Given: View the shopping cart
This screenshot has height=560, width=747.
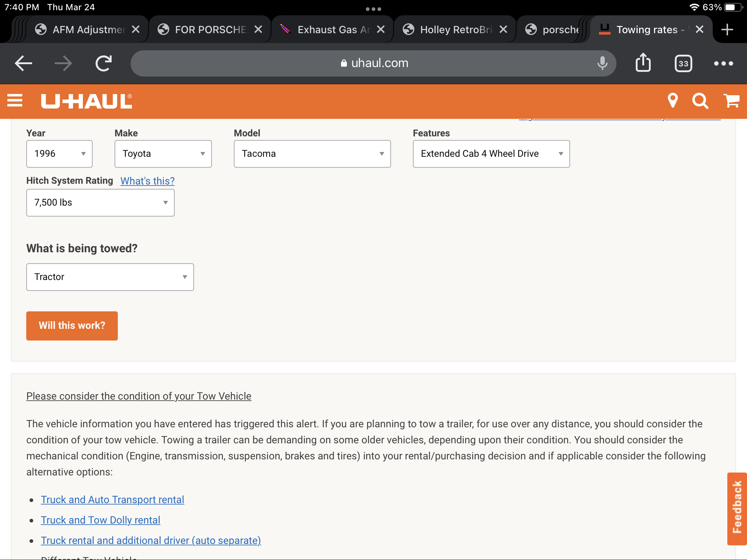Looking at the screenshot, I should (731, 101).
